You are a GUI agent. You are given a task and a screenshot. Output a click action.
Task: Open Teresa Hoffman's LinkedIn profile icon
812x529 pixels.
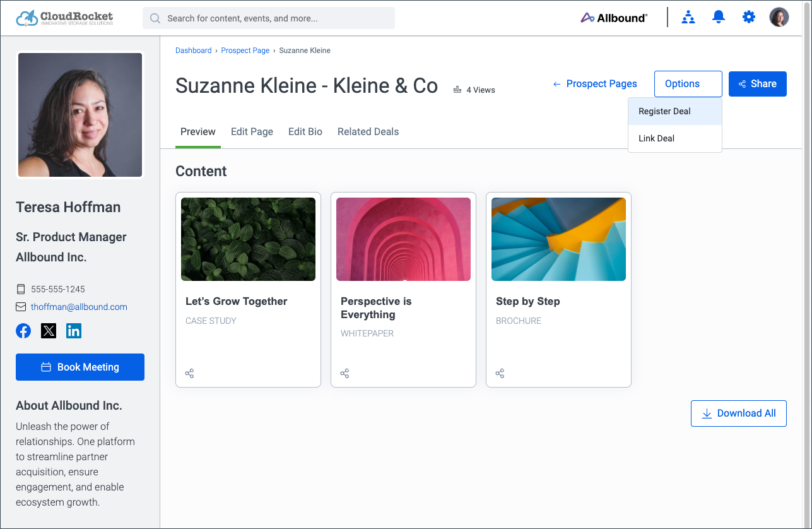74,331
